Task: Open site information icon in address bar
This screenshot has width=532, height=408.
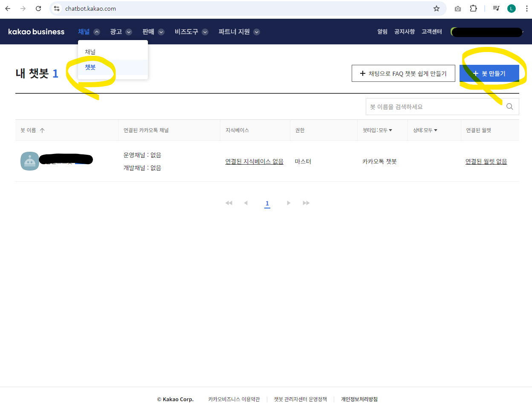Action: pyautogui.click(x=57, y=9)
